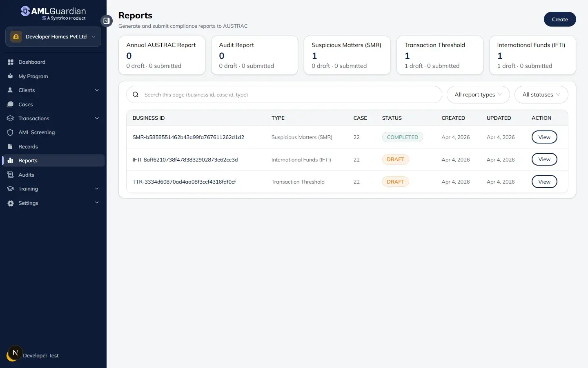Open the Developer Homes Pvt Ltd organization switcher
Image resolution: width=588 pixels, height=368 pixels.
53,37
